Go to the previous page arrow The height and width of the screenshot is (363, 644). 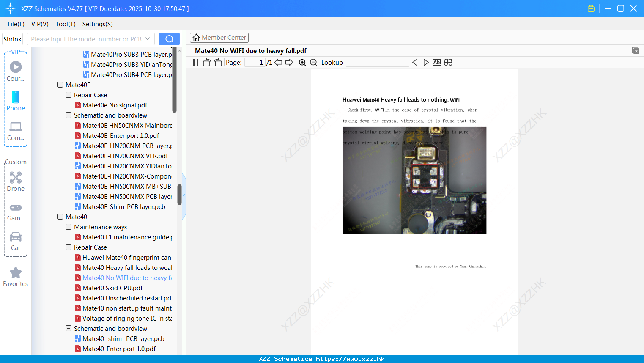point(278,63)
